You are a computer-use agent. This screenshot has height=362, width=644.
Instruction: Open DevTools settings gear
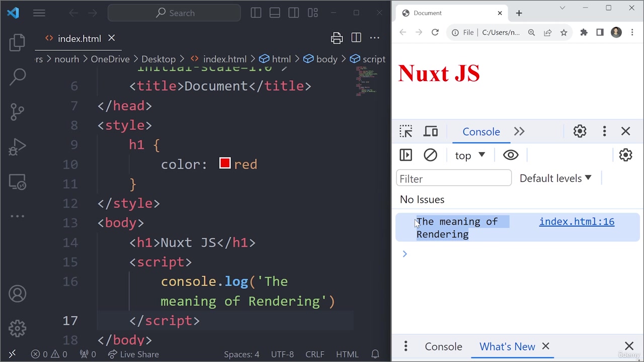coord(580,131)
